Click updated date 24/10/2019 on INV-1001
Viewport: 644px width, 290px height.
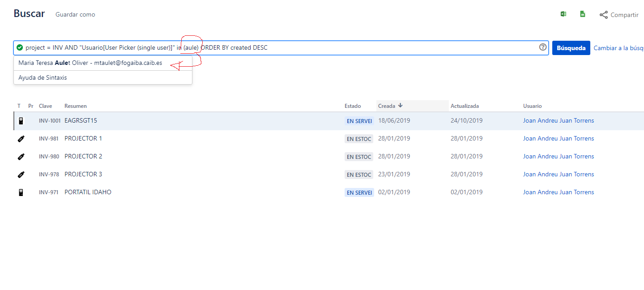467,120
